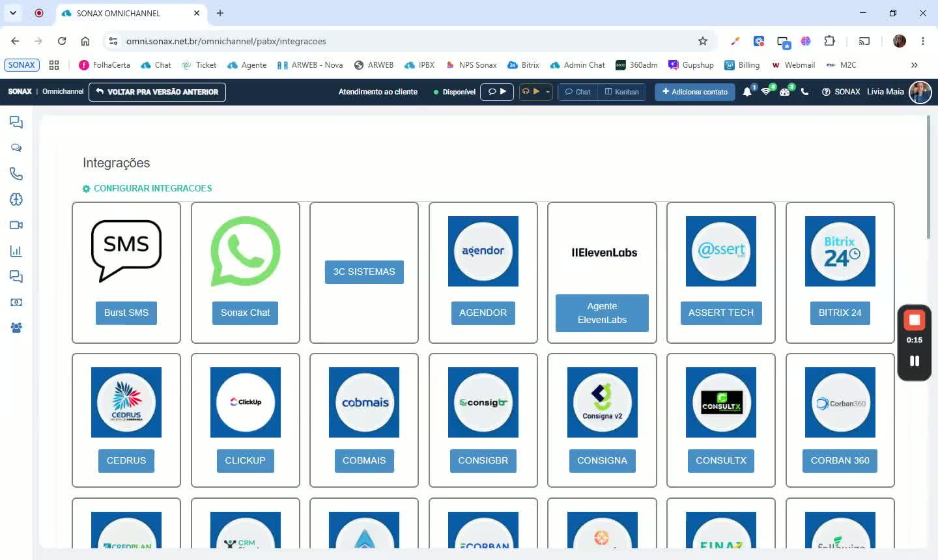Click the page vertical scrollbar
Viewport: 938px width, 560px height.
pos(929,177)
